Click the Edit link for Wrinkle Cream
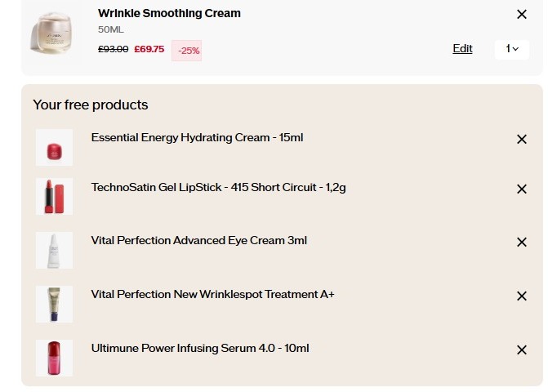Image resolution: width=548 pixels, height=392 pixels. (x=462, y=49)
